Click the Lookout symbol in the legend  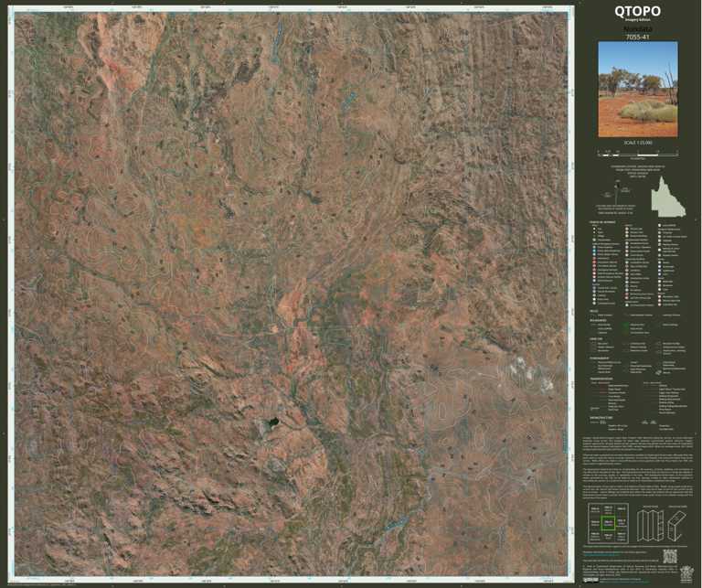pos(594,295)
